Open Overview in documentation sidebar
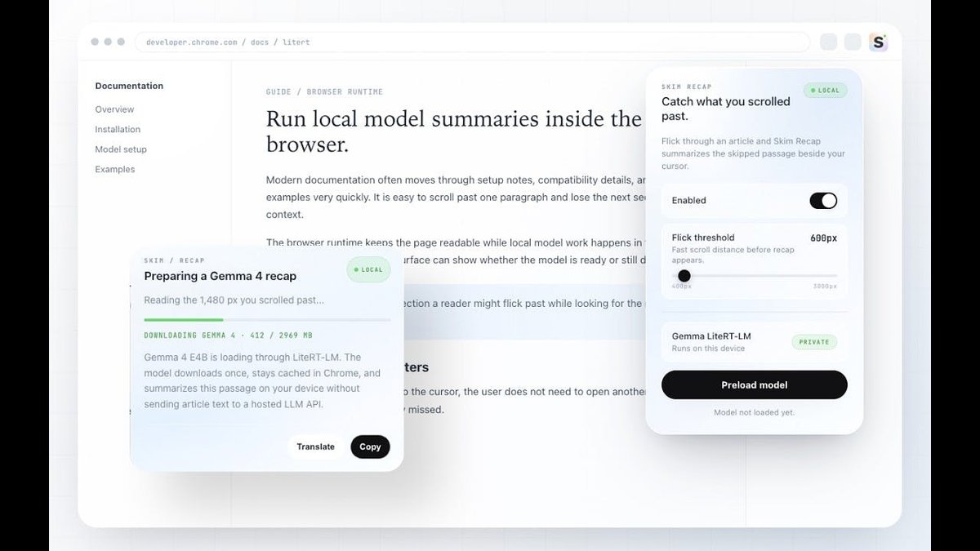980x551 pixels. pos(114,109)
